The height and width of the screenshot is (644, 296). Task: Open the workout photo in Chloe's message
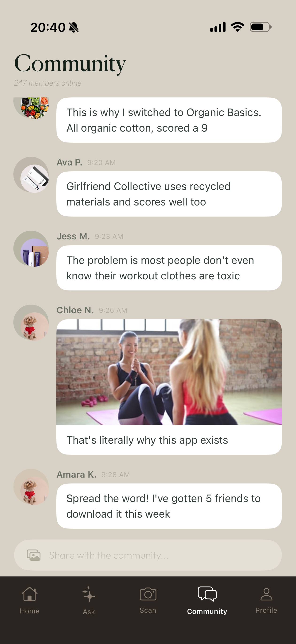169,372
